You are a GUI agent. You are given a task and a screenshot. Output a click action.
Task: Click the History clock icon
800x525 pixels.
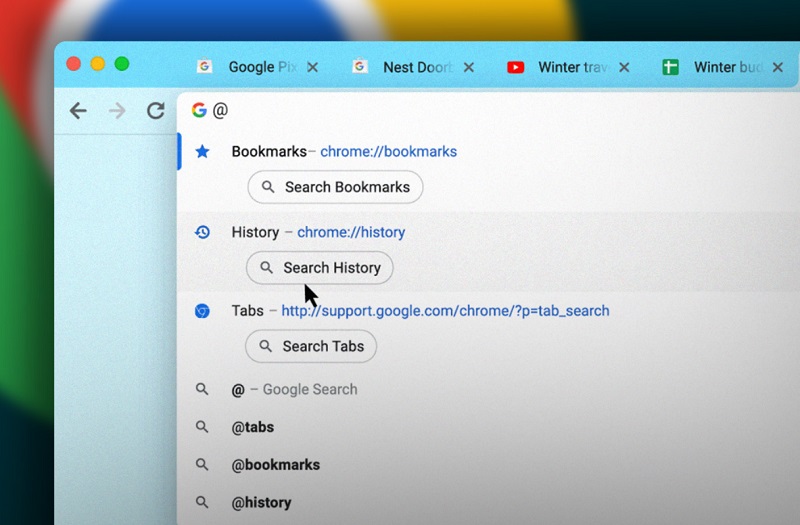202,232
